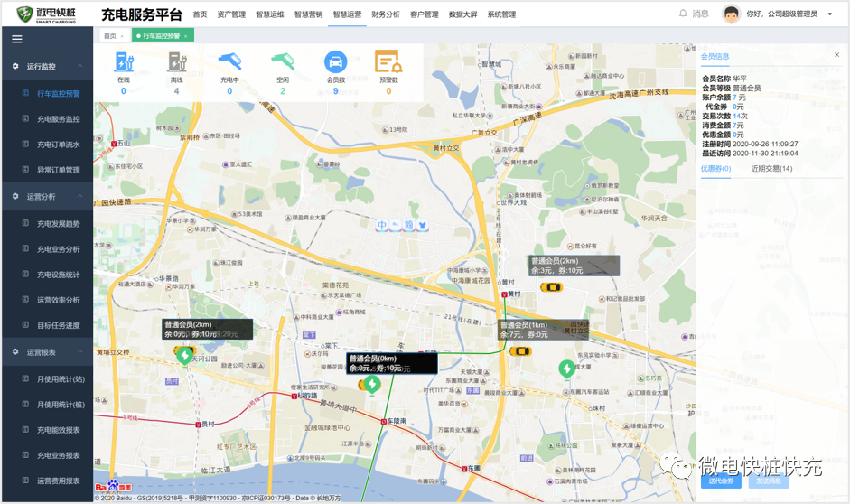Click the 离线 offline charger icon
The width and height of the screenshot is (850, 504).
(x=177, y=61)
